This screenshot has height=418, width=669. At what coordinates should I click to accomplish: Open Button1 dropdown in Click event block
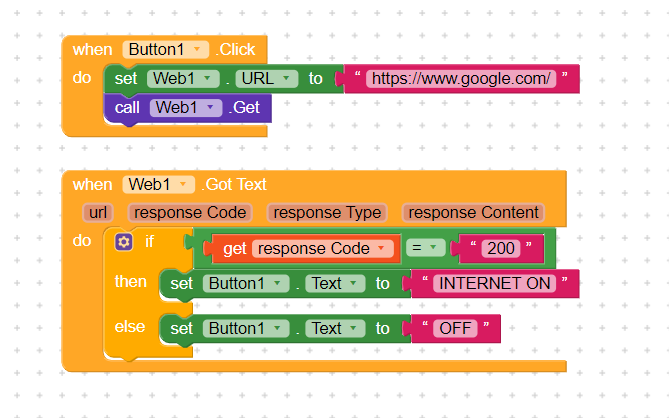pos(166,49)
